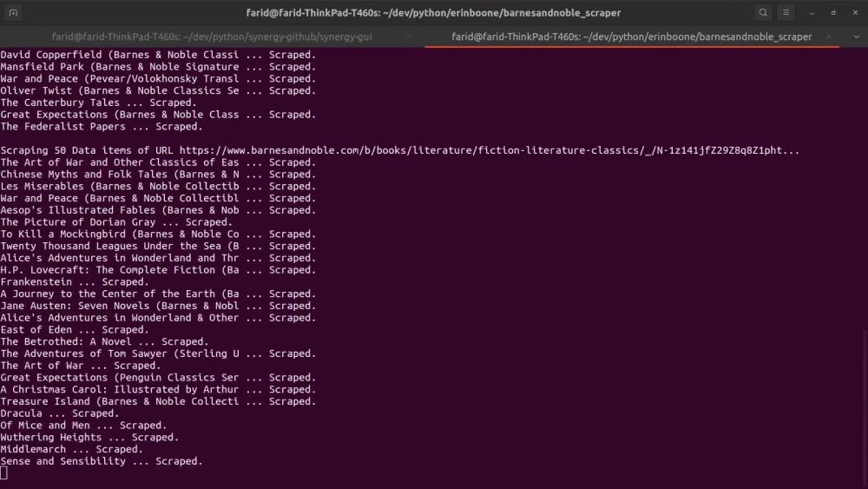Screen dimensions: 868x489
Task: Click 'The Betrothed: A Novel' line
Action: coord(105,341)
